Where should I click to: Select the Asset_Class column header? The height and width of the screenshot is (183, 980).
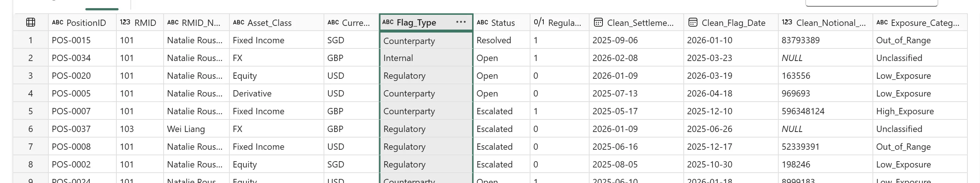(x=276, y=23)
